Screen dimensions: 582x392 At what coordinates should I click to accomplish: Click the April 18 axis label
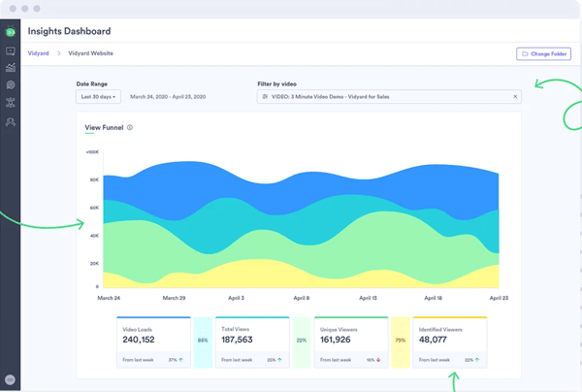tap(434, 298)
